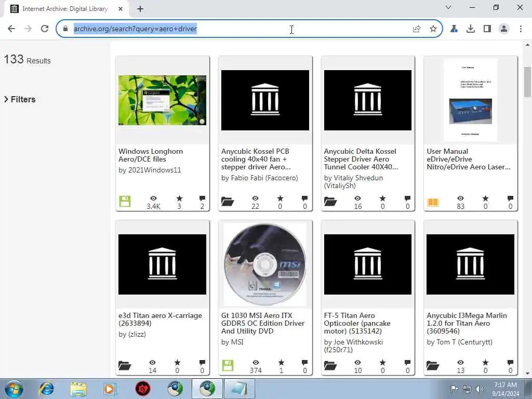Open the MSI driver DVD disc thumbnail
The width and height of the screenshot is (532, 399).
coord(265,264)
